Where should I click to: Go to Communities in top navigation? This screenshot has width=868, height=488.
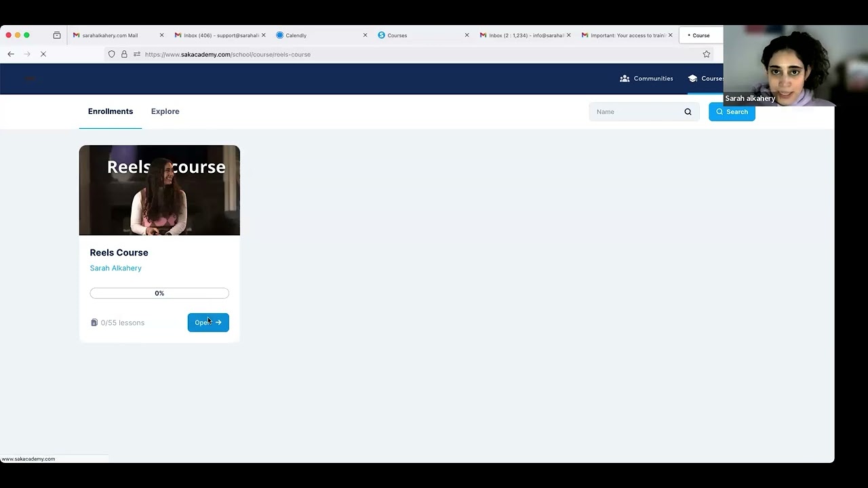click(646, 79)
